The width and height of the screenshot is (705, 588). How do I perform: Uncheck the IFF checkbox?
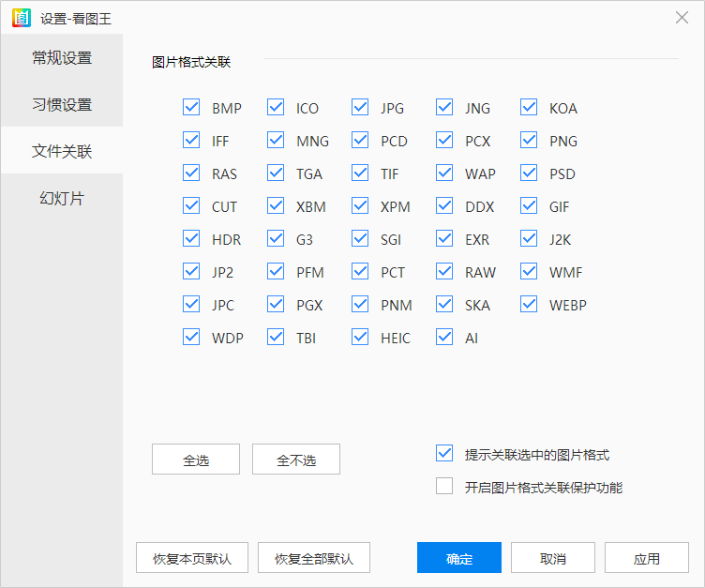[191, 141]
